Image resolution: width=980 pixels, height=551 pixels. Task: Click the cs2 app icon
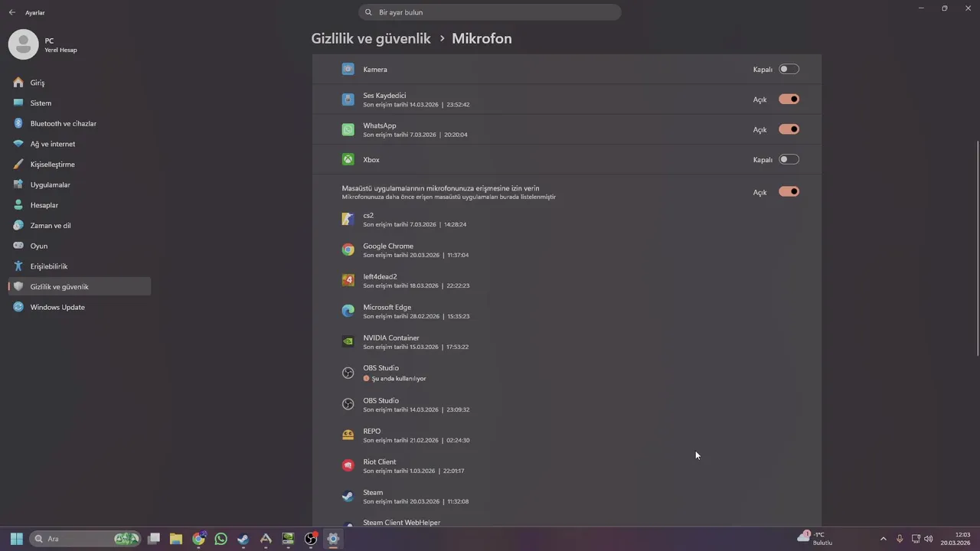[x=348, y=220]
